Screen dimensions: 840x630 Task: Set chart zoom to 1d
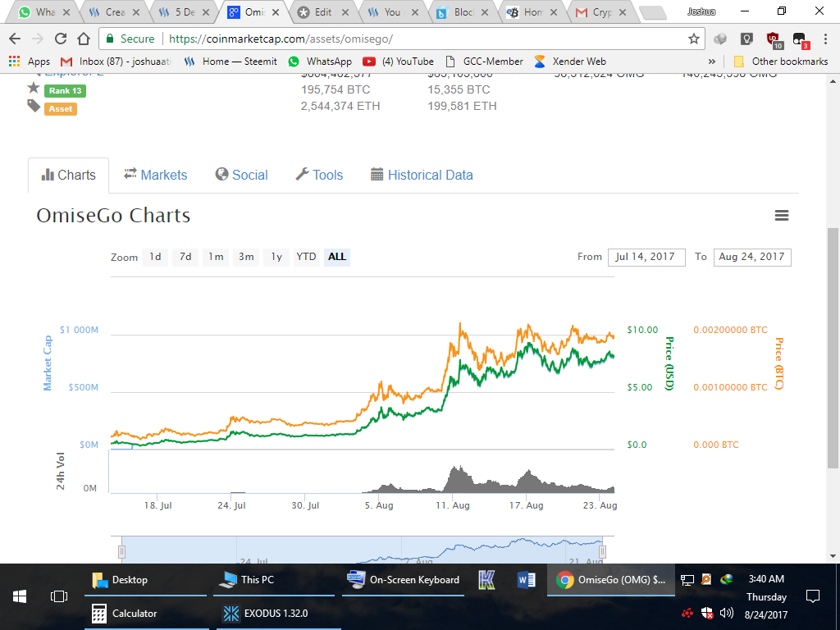coord(155,257)
